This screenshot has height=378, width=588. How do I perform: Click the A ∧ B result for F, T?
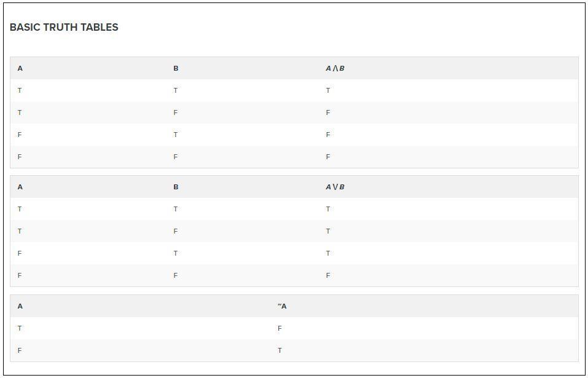pyautogui.click(x=328, y=135)
